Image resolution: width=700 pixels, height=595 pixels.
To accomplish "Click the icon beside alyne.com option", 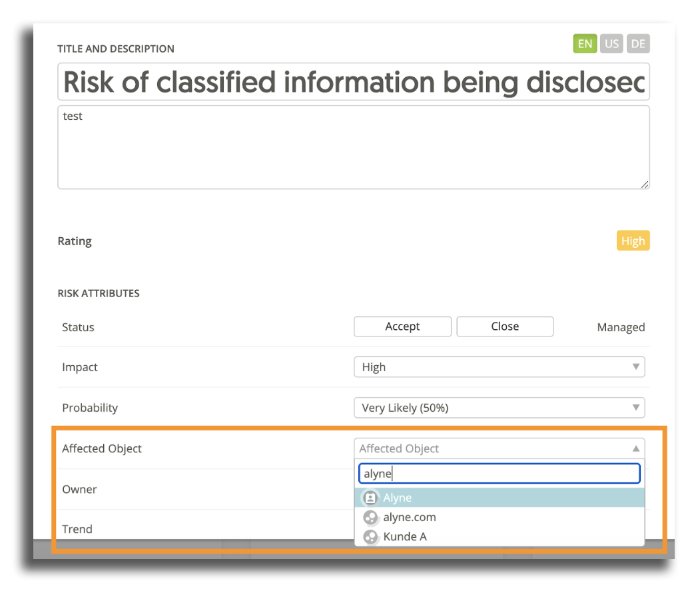I will pyautogui.click(x=370, y=517).
